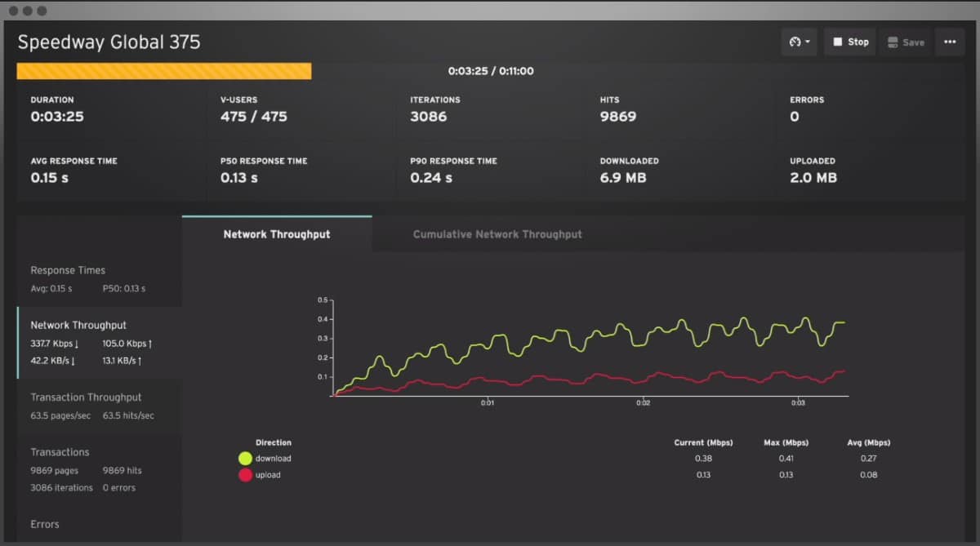Image resolution: width=980 pixels, height=546 pixels.
Task: Click the 0:02 marker on chart axis
Action: click(643, 403)
